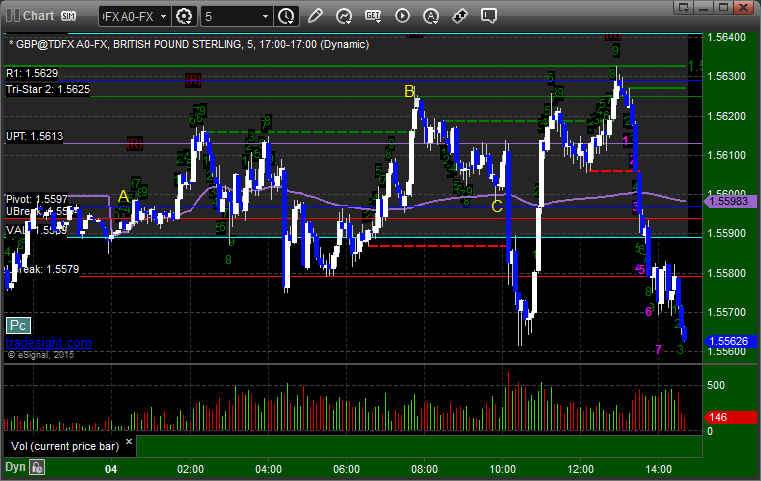Close the Vol study tab

point(129,442)
